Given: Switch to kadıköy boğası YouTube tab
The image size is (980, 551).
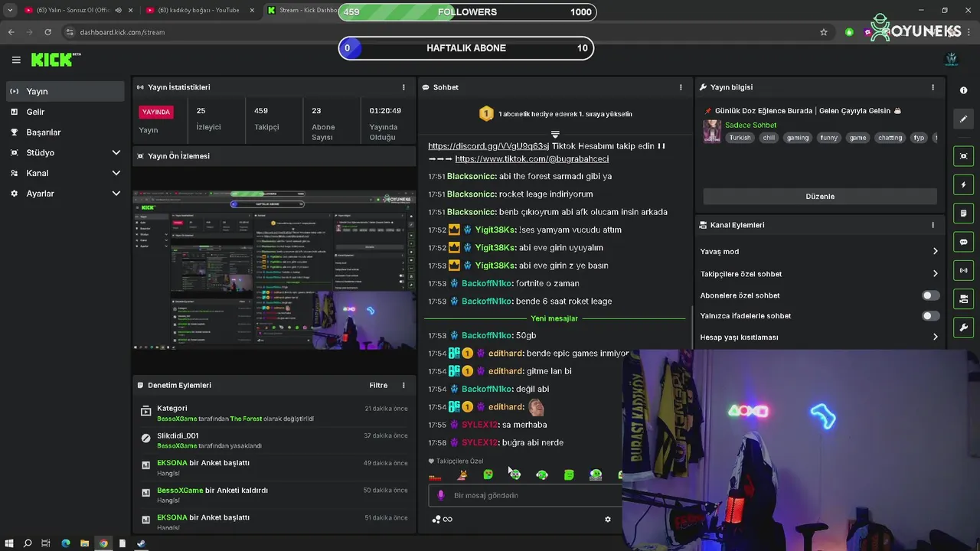Looking at the screenshot, I should pos(199,10).
